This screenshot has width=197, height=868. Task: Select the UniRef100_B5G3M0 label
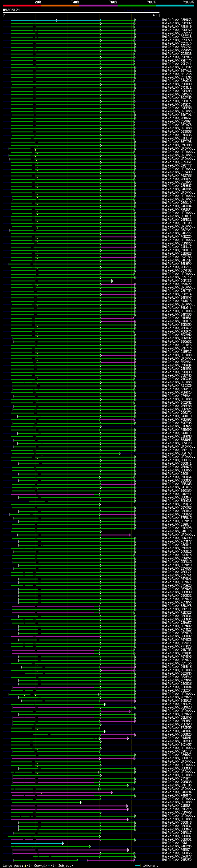[x=177, y=145]
